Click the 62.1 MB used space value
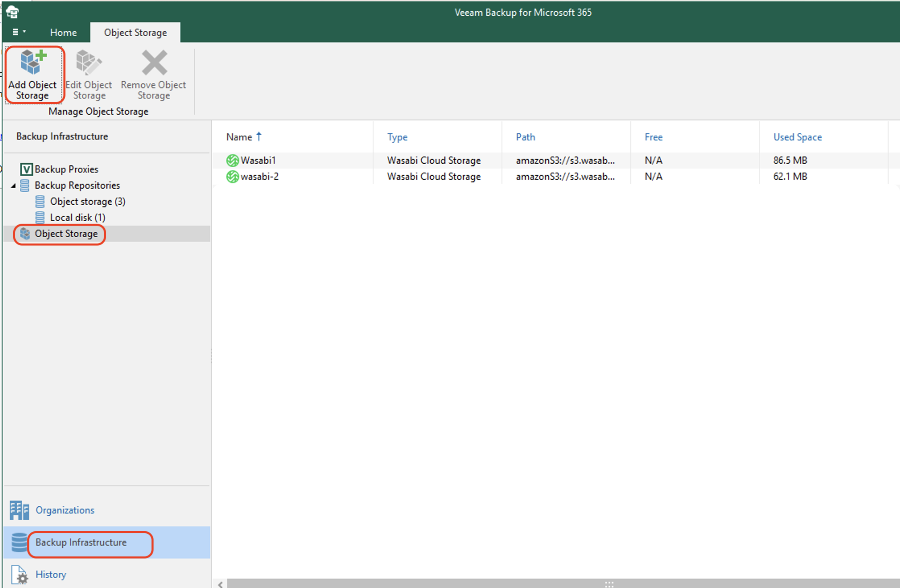 (790, 177)
